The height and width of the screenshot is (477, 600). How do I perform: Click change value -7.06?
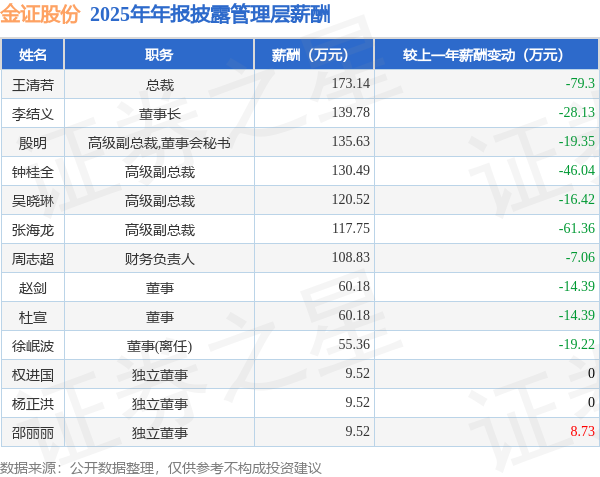[580, 257]
